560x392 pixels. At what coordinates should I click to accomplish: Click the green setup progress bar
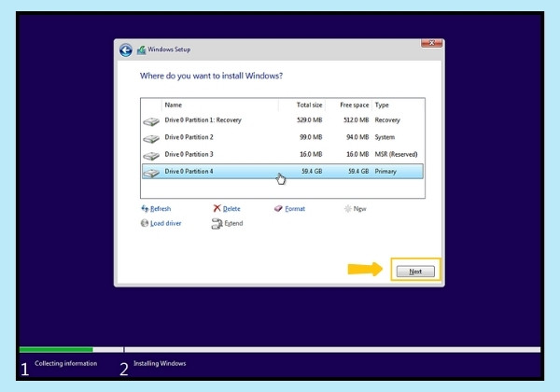tap(56, 349)
